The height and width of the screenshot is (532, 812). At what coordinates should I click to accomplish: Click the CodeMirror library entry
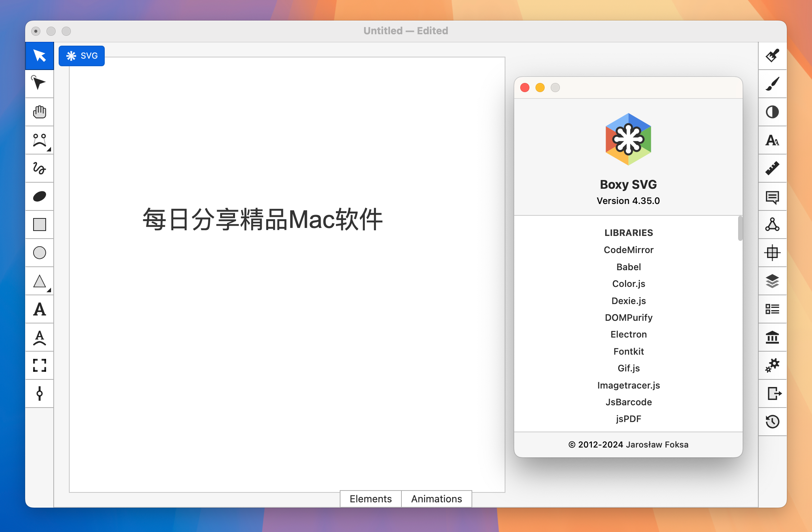(x=628, y=250)
